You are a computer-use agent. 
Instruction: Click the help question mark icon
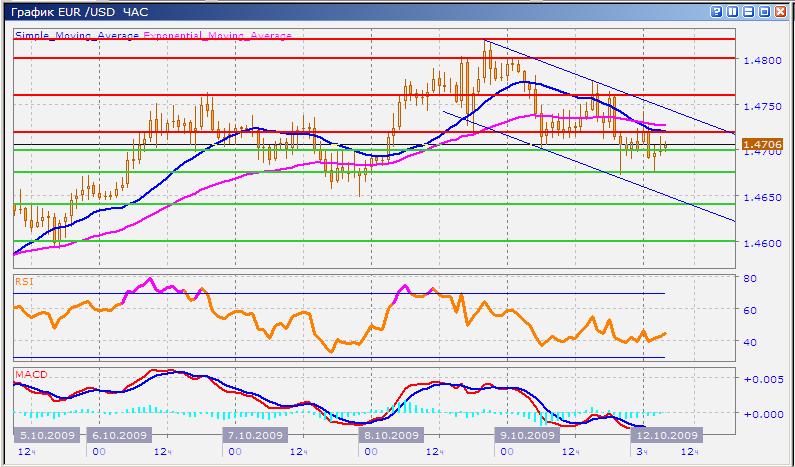(x=717, y=10)
